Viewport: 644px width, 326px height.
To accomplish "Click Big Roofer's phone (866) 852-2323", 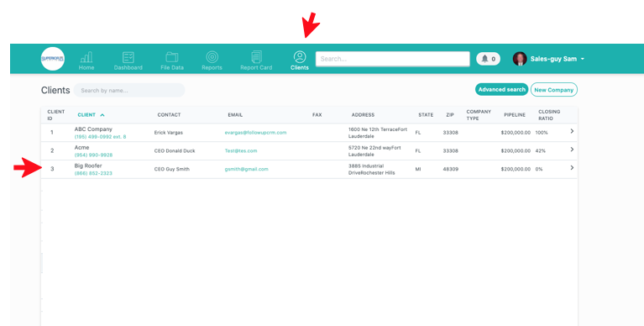I will pyautogui.click(x=93, y=173).
